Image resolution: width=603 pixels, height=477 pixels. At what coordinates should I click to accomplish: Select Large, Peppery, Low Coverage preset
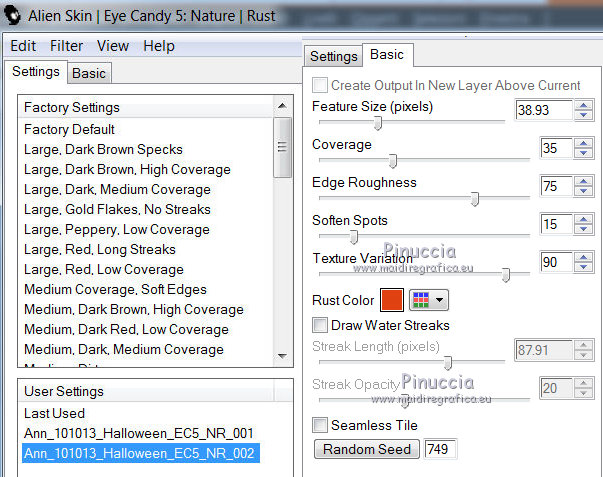click(117, 229)
